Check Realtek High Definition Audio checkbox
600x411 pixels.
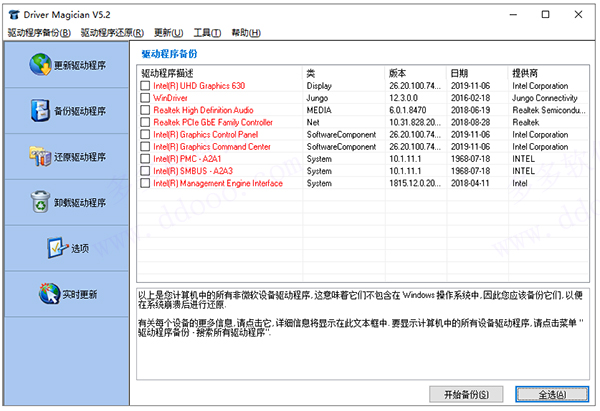[x=145, y=110]
